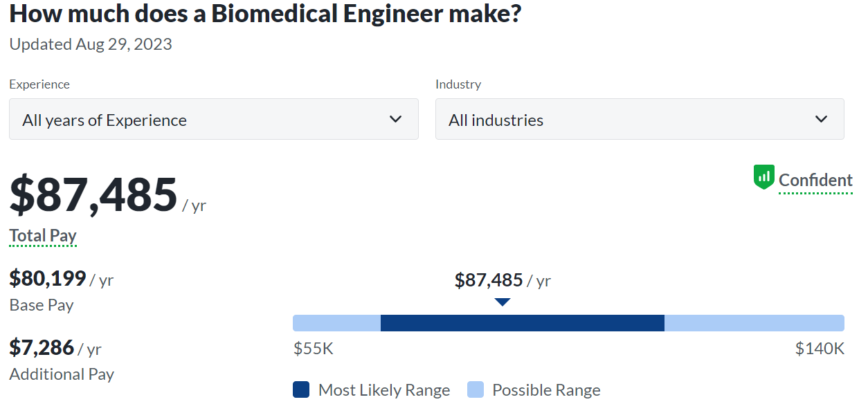Expand the All industries dropdown
This screenshot has width=868, height=404.
(639, 119)
